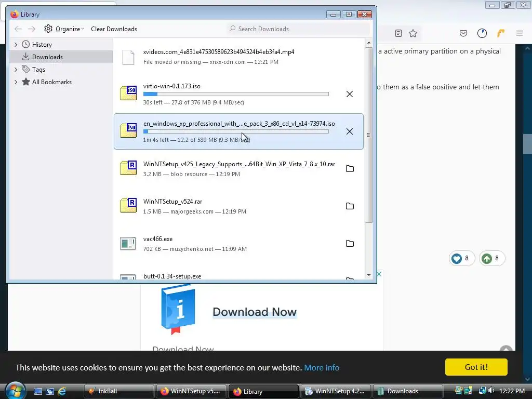Screen dimensions: 532x399
Task: Click the Pocket save icon
Action: [463, 33]
